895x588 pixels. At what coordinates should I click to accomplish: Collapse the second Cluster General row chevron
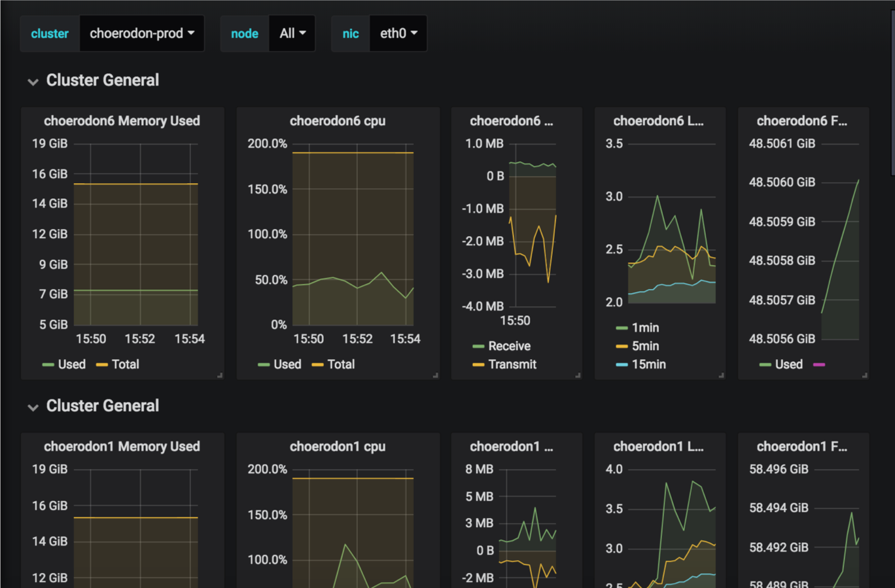(33, 407)
